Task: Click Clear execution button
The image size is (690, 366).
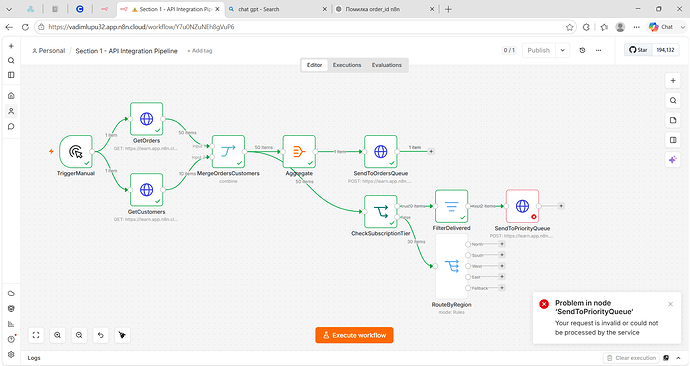Action: coord(631,358)
